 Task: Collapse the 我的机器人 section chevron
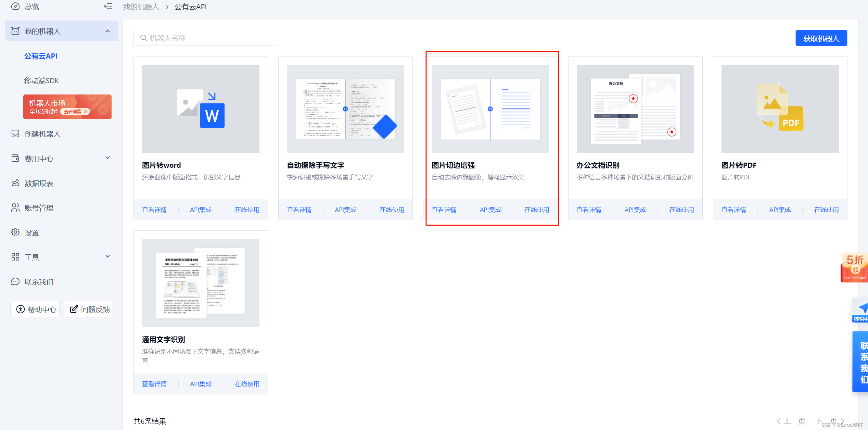[x=107, y=31]
